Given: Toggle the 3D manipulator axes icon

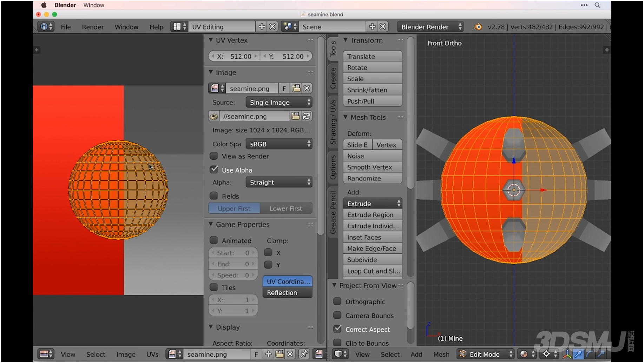Looking at the screenshot, I should click(567, 354).
